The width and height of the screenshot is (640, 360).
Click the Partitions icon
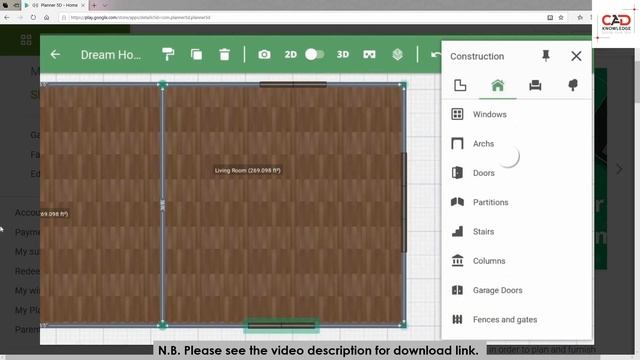pyautogui.click(x=457, y=202)
